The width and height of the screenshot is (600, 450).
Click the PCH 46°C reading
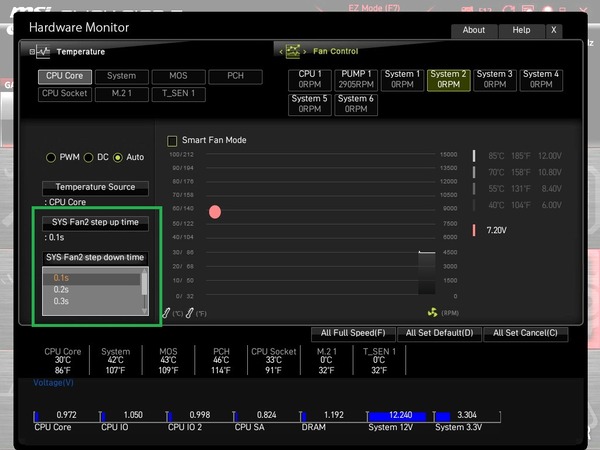click(221, 361)
